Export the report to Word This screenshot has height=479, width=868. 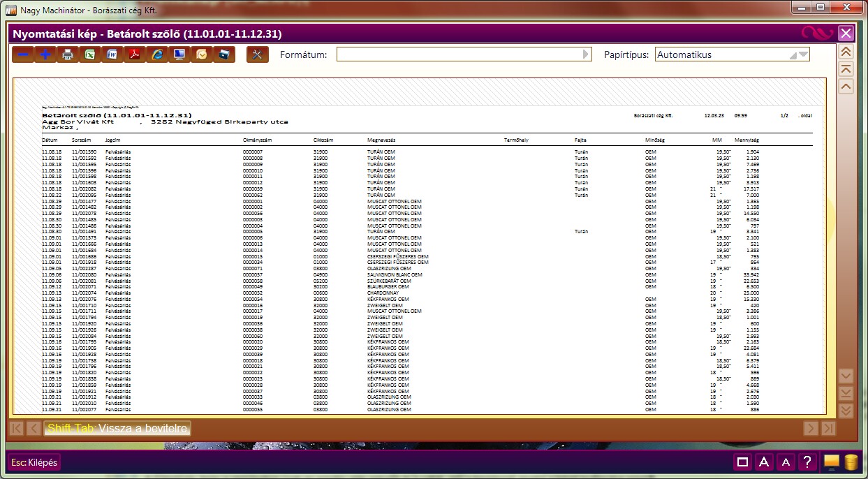pos(112,54)
